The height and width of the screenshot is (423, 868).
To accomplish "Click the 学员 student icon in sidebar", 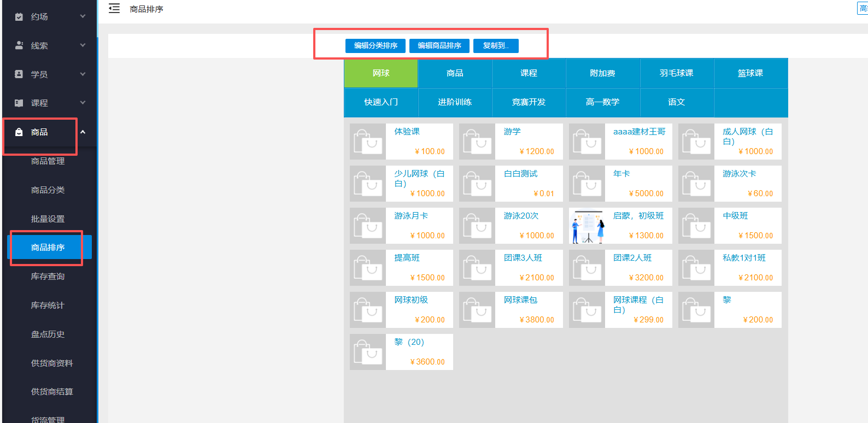I will (19, 74).
